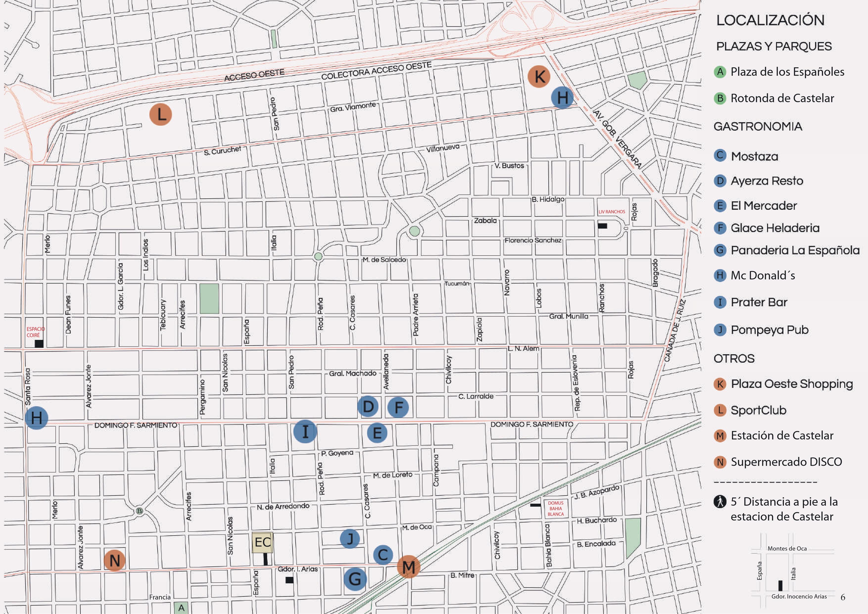Click the red 'ESPACIO COIRÉ' label
Viewport: 868px width, 614px height.
point(36,332)
